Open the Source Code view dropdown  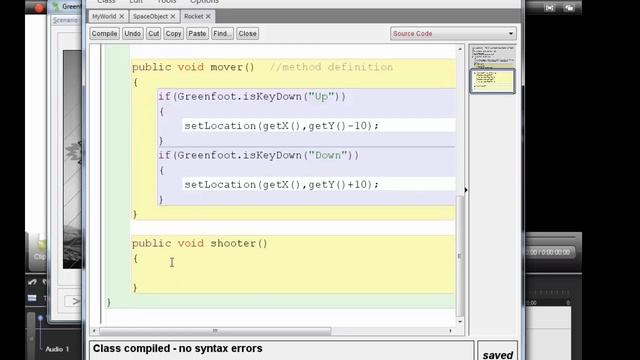point(453,33)
